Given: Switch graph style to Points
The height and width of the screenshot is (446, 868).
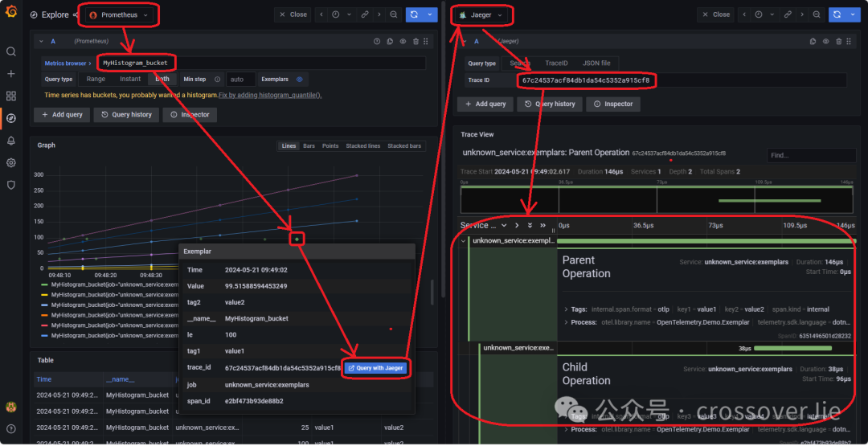Looking at the screenshot, I should [330, 146].
